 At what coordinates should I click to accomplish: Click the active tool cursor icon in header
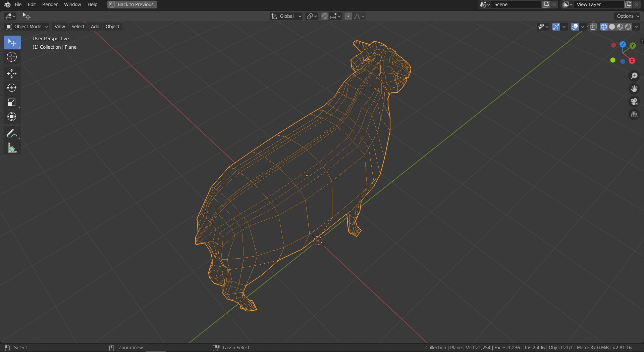pos(26,16)
